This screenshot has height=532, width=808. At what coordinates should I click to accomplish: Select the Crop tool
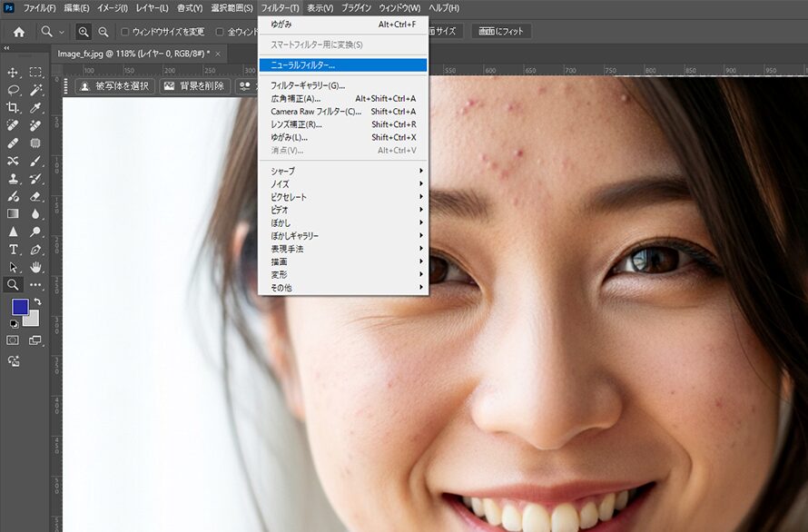click(13, 106)
